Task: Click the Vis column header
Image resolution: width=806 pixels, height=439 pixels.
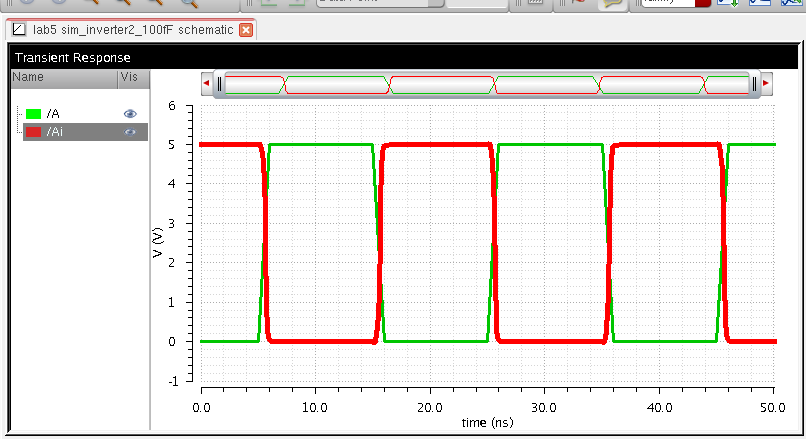Action: [x=128, y=77]
